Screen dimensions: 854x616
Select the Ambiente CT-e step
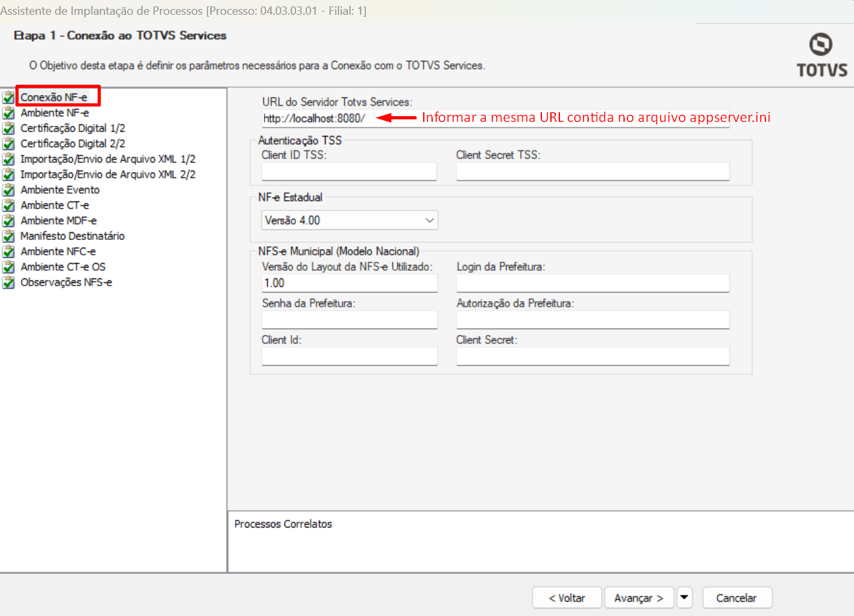tap(55, 205)
